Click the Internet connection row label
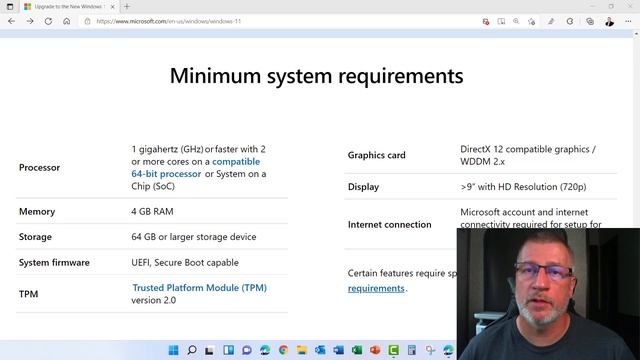 coord(389,224)
